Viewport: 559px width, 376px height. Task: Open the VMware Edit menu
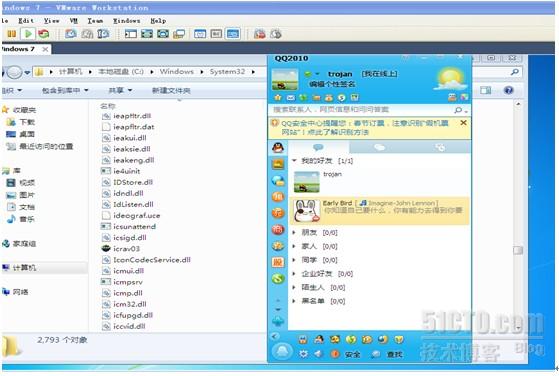click(x=26, y=21)
